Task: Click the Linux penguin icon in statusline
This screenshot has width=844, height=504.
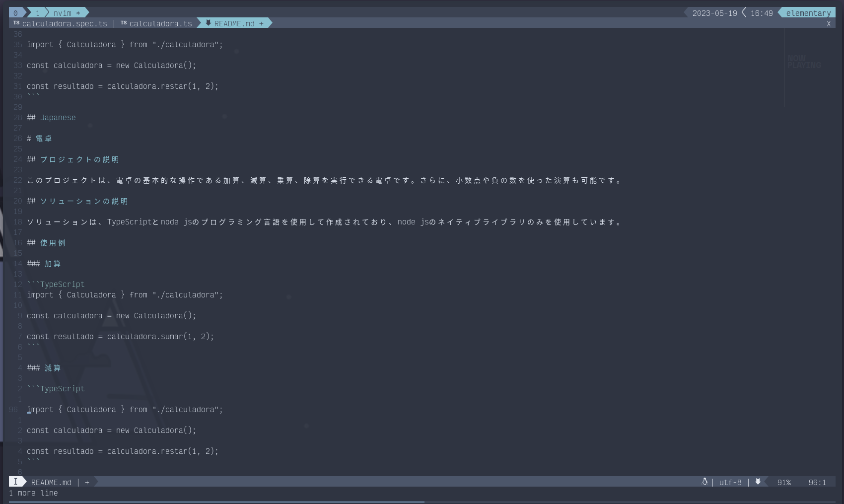Action: [704, 482]
